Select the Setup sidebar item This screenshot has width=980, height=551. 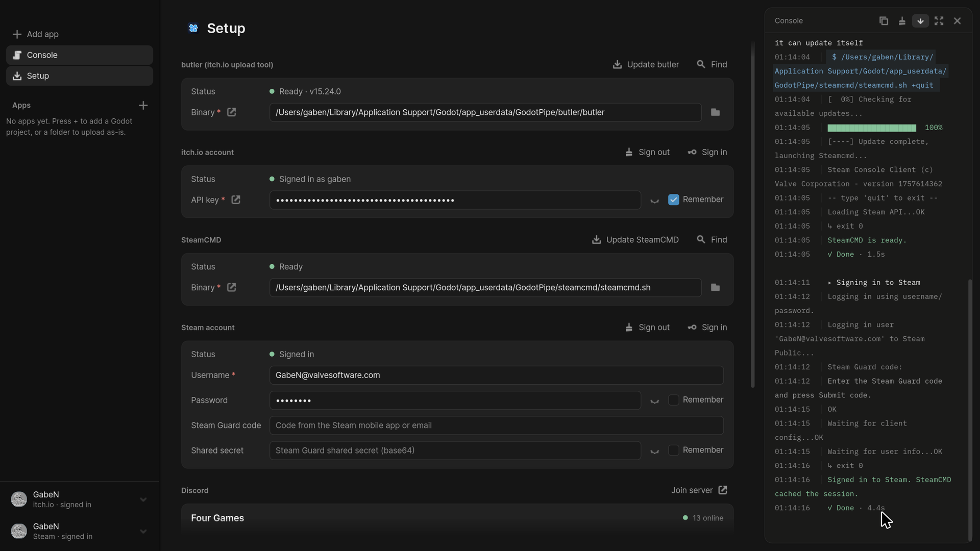coord(80,76)
